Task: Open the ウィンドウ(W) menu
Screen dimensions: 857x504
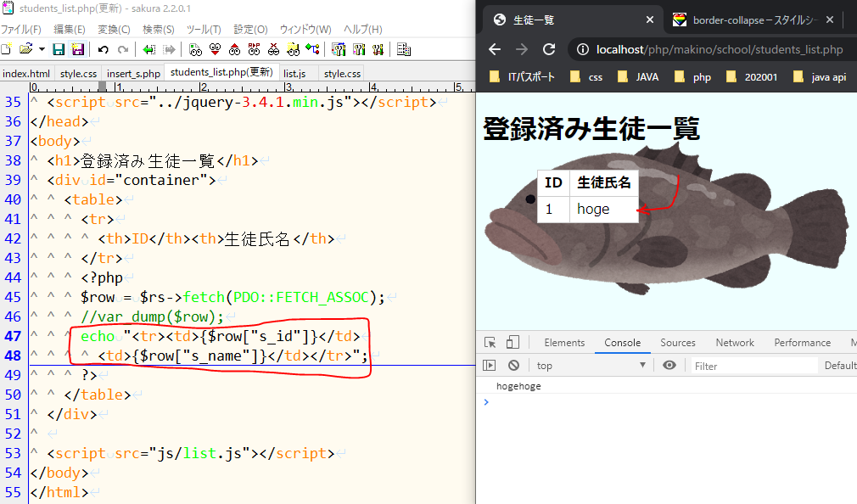Action: pos(305,30)
